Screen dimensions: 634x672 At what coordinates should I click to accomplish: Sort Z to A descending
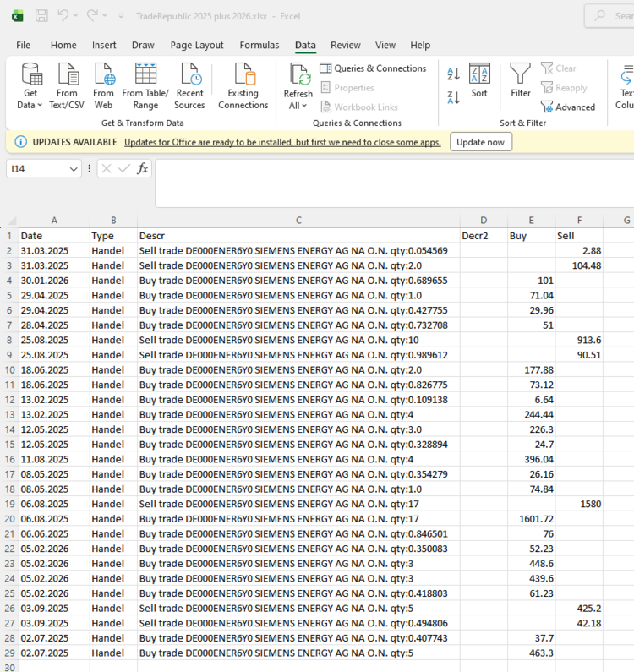point(454,97)
